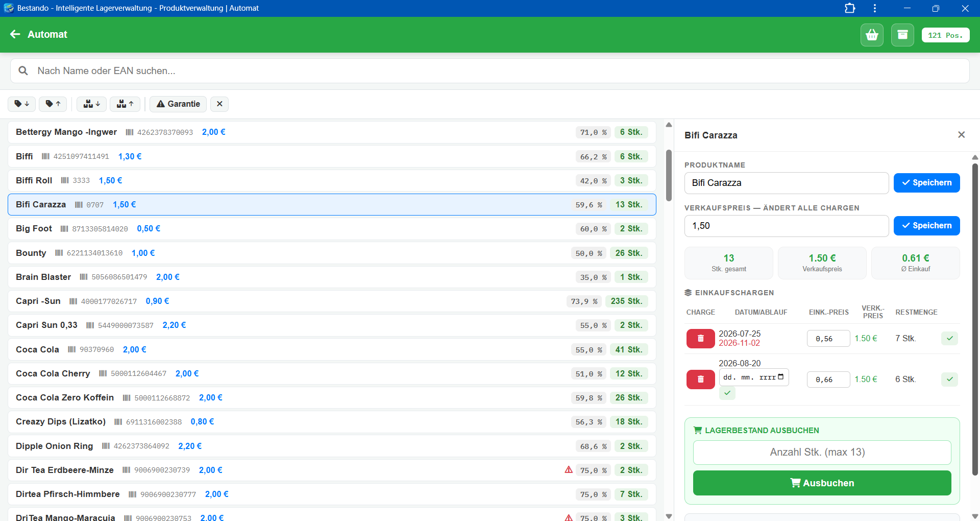Screen dimensions: 980x521
Task: Edit the Verkaufspreis field 1,50
Action: (x=787, y=226)
